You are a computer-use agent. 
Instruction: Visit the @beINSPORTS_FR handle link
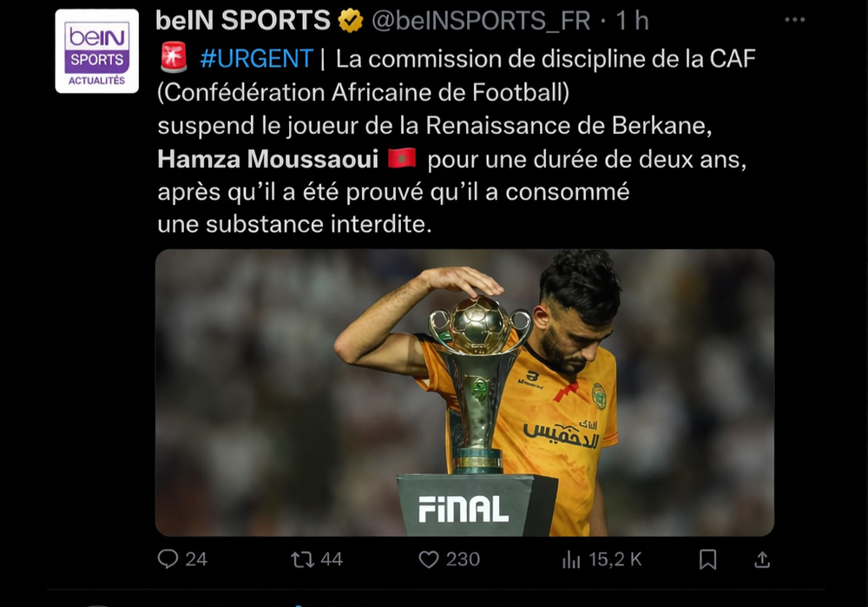[x=482, y=21]
